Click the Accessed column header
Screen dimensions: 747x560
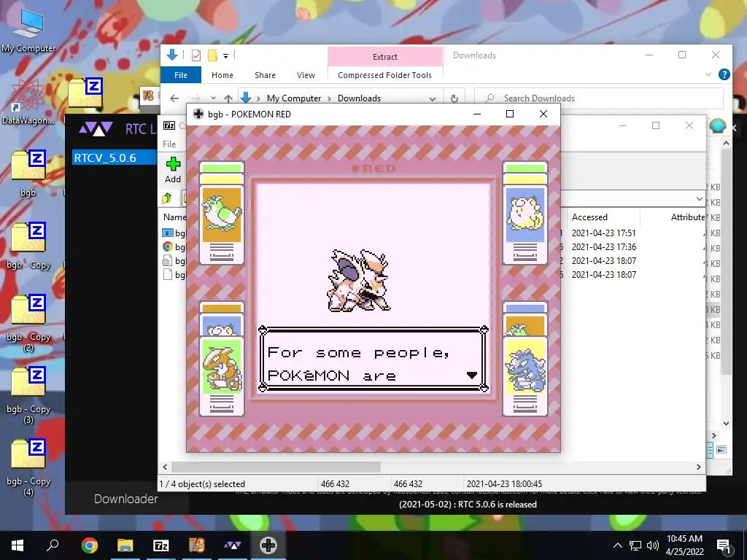589,217
